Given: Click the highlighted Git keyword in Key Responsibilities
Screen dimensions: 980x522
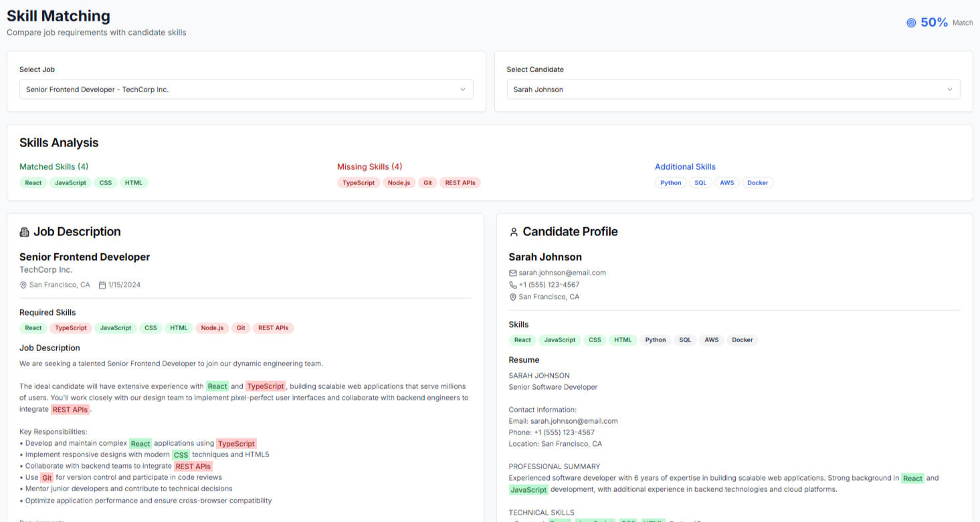Looking at the screenshot, I should (x=47, y=478).
